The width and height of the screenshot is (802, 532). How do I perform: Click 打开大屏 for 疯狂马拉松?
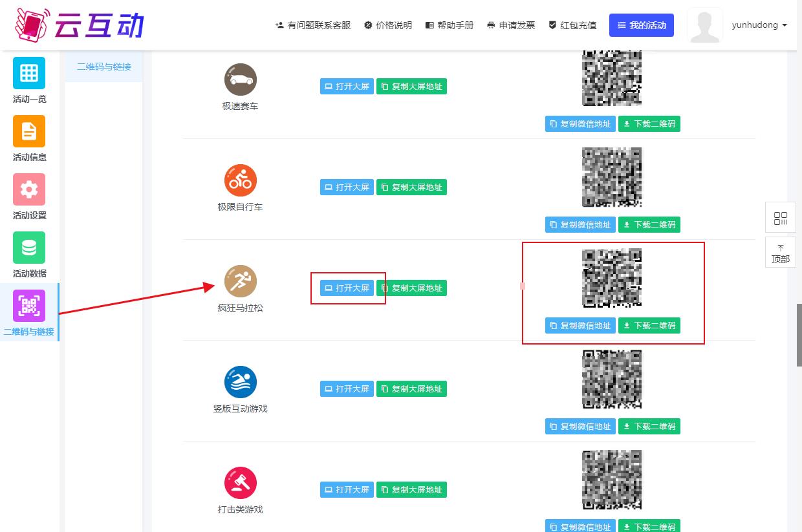point(347,288)
